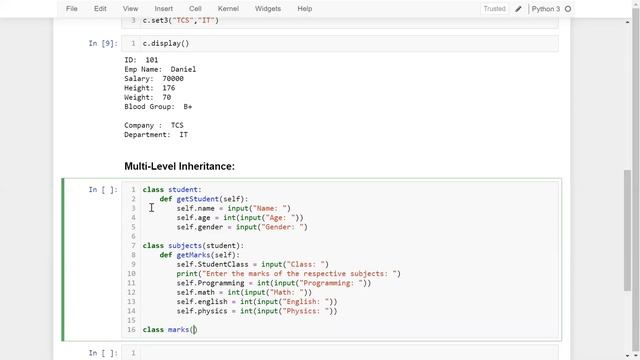The height and width of the screenshot is (360, 640).
Task: Click the vertical scrollbar thumb
Action: click(627, 231)
